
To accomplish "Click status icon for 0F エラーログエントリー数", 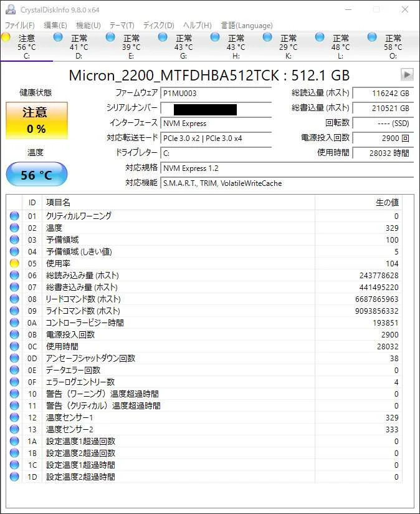I will [x=14, y=382].
